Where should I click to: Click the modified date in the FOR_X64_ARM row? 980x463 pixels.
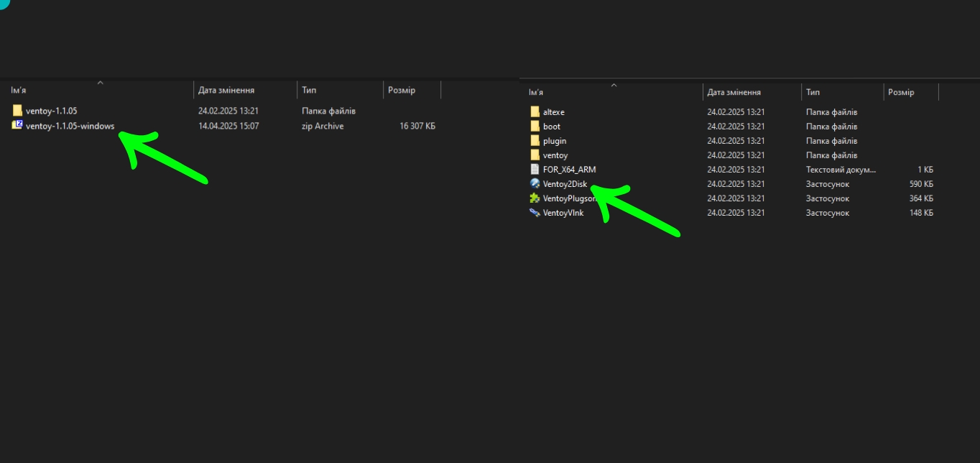pyautogui.click(x=736, y=170)
